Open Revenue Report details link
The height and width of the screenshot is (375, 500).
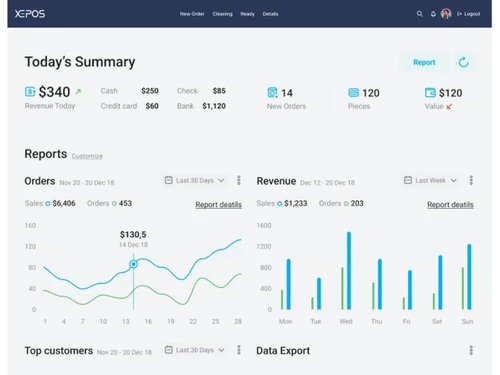450,205
